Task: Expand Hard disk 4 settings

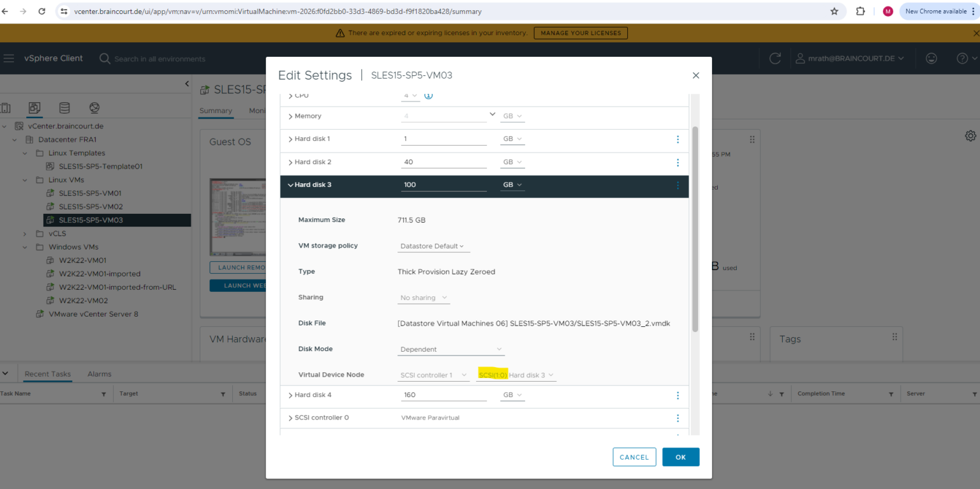Action: coord(290,395)
